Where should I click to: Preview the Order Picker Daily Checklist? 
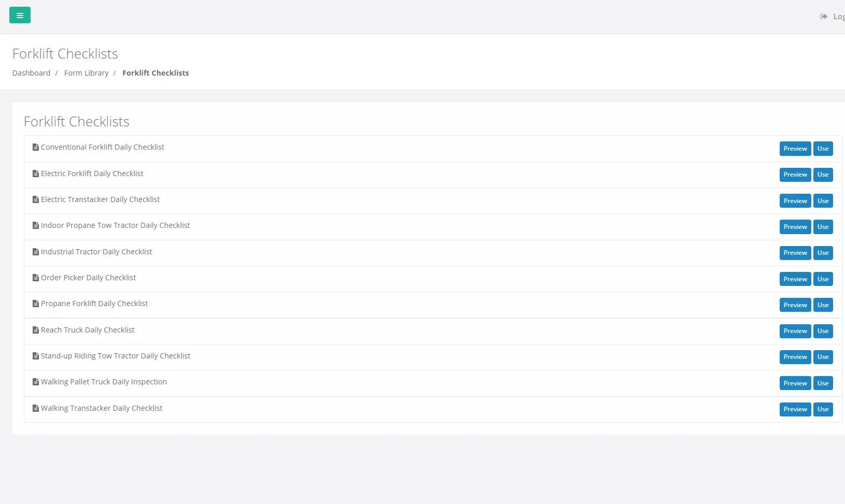[x=795, y=279]
